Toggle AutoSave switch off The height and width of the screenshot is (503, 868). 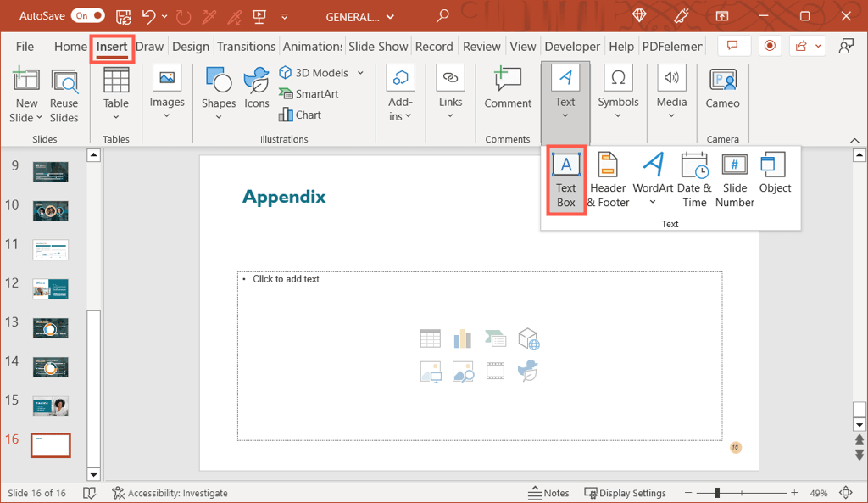click(x=88, y=16)
